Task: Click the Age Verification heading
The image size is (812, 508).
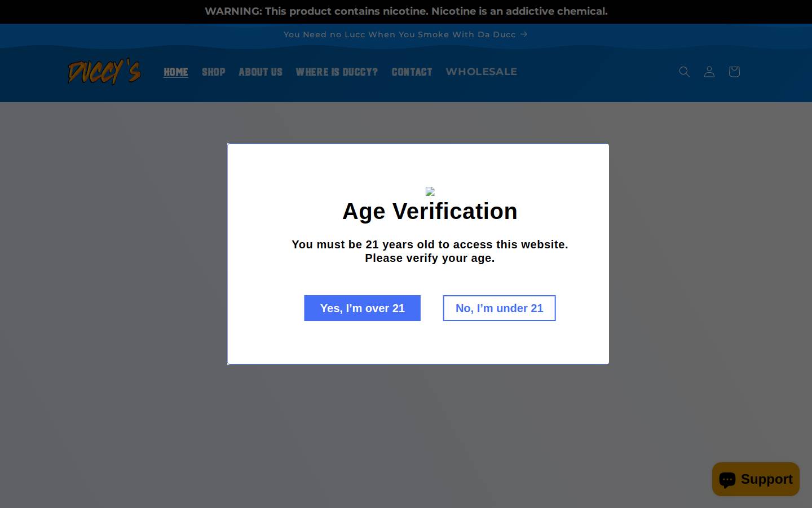Action: 430,211
